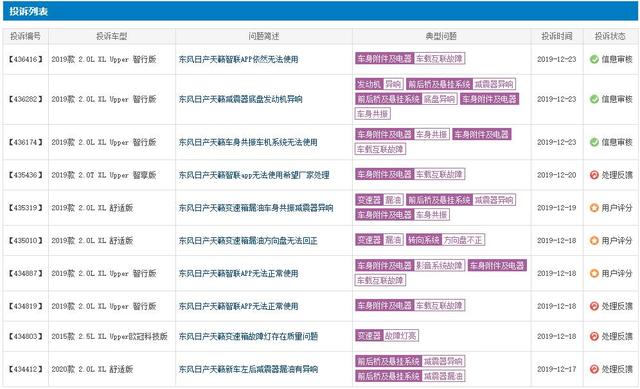
Task: Click date 2019-12-19 in row 435319
Action: [x=557, y=208]
